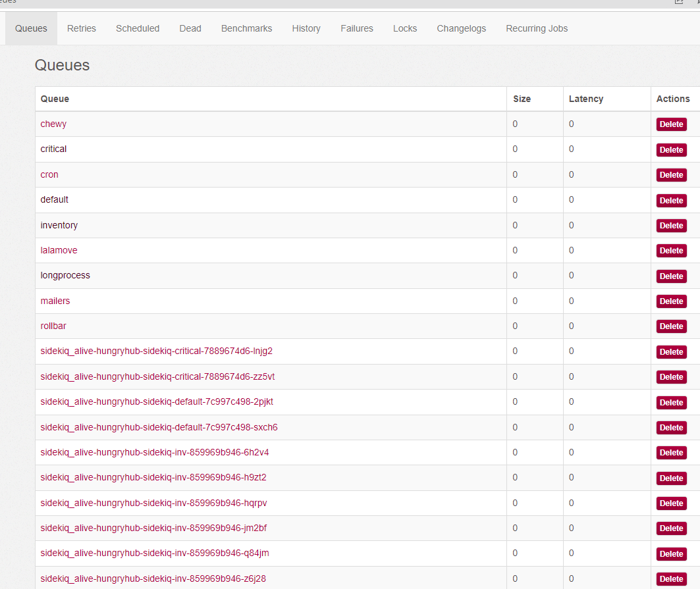Open the sidekiq-default queue ending in sxch6
This screenshot has width=700, height=589.
159,427
